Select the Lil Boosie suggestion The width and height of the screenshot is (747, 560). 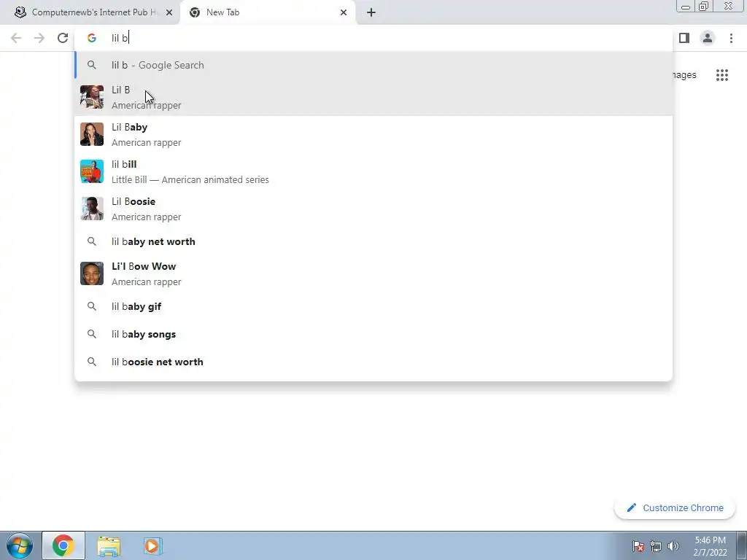click(x=373, y=209)
